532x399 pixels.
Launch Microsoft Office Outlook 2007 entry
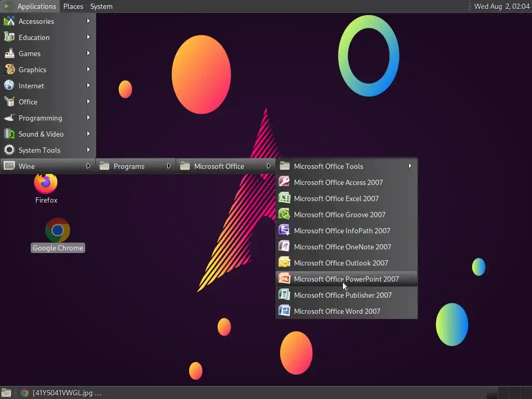coord(347,263)
